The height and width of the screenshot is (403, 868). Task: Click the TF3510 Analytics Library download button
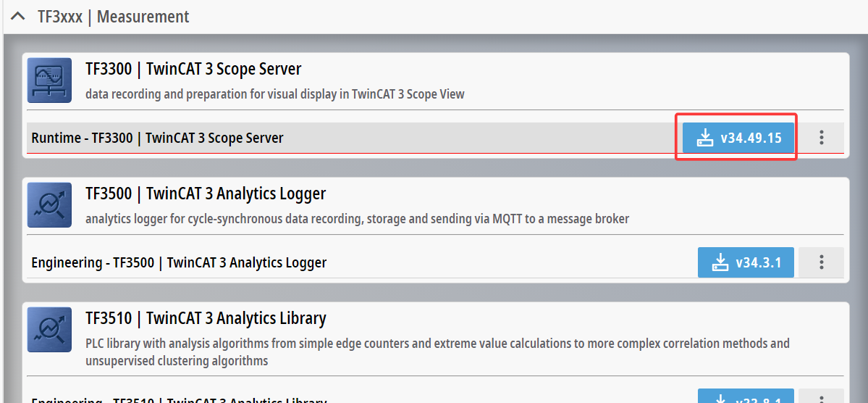tap(746, 398)
